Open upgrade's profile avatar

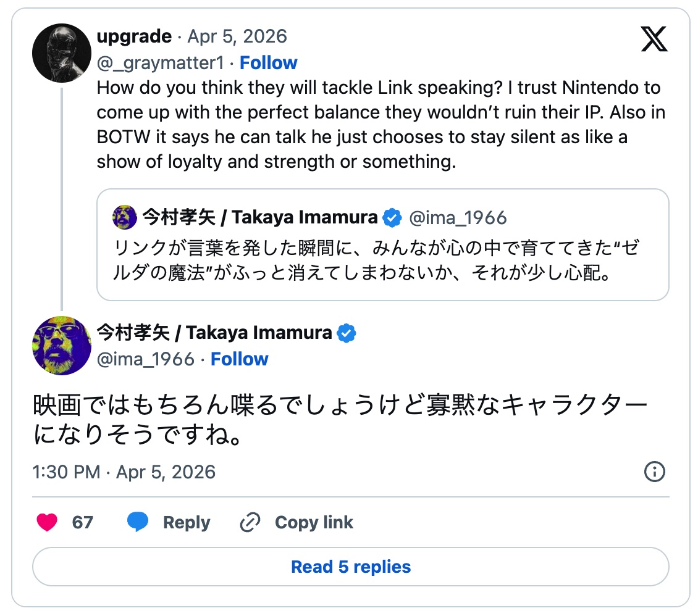point(62,53)
